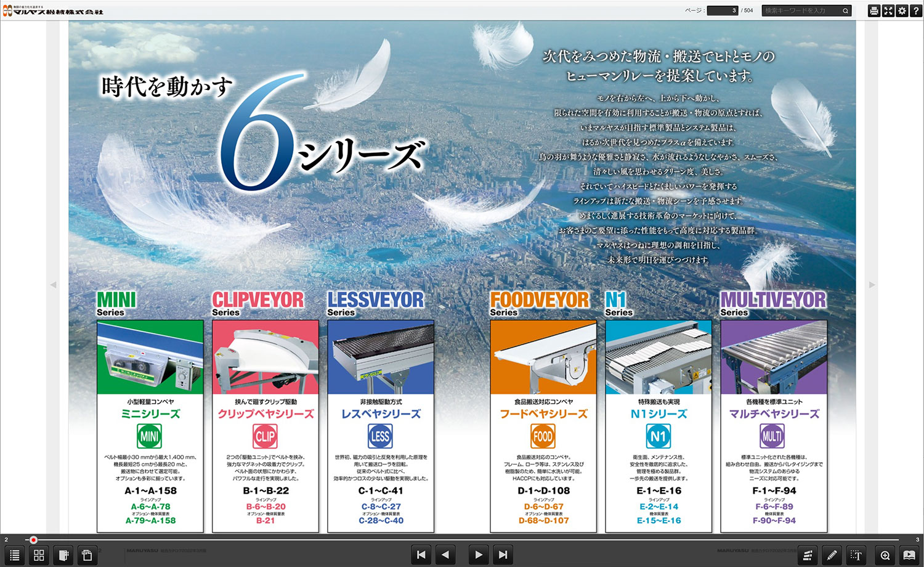Print the catalog pages
The height and width of the screenshot is (567, 924).
point(873,10)
